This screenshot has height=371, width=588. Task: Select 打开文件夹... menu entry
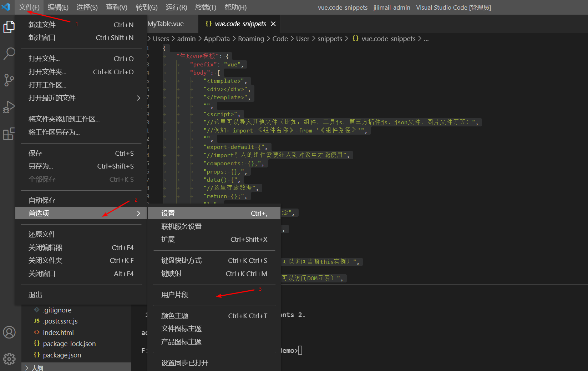tap(81, 72)
